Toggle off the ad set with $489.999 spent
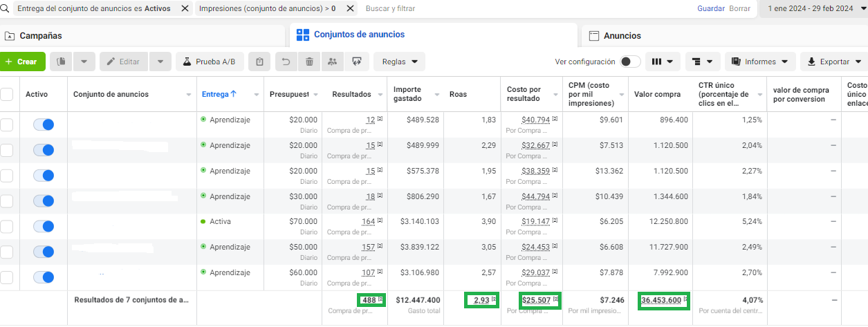This screenshot has width=868, height=327. (x=43, y=150)
